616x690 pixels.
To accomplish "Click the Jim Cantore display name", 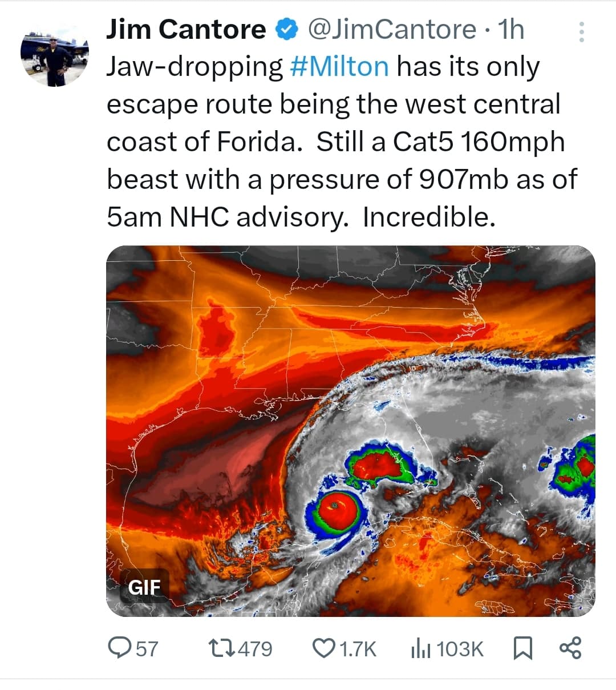I will (x=186, y=30).
